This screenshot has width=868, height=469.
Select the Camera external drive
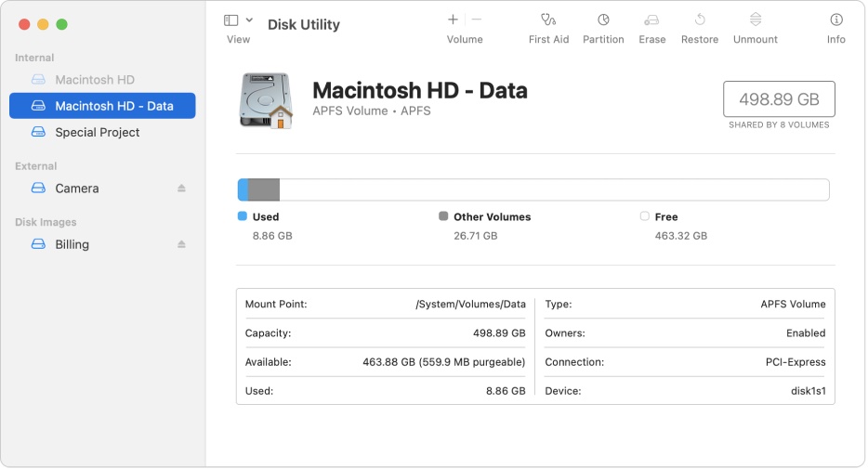pos(76,189)
